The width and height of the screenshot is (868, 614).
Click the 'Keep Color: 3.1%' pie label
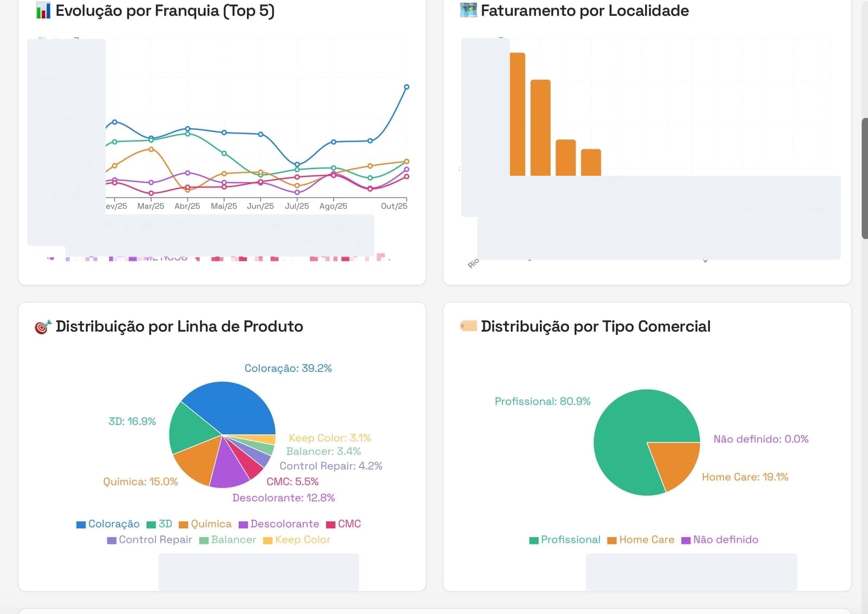pos(330,438)
